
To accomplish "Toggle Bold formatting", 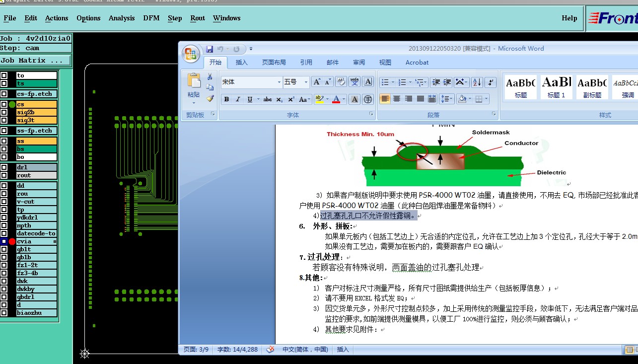I will coord(226,99).
